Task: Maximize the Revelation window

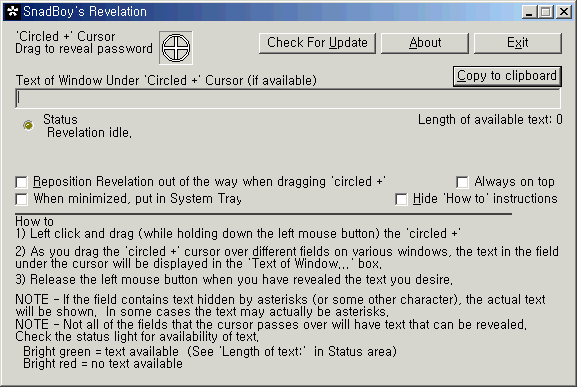Action: [x=546, y=12]
